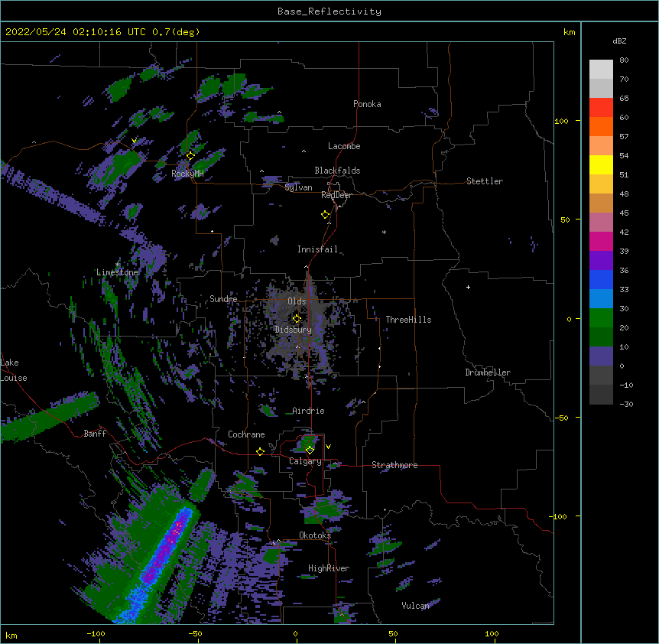Click the Cochrane label
659x644 pixels.
246,434
